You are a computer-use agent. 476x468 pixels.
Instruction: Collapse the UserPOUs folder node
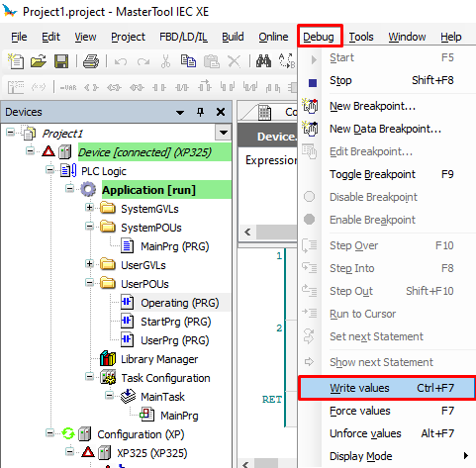(89, 283)
